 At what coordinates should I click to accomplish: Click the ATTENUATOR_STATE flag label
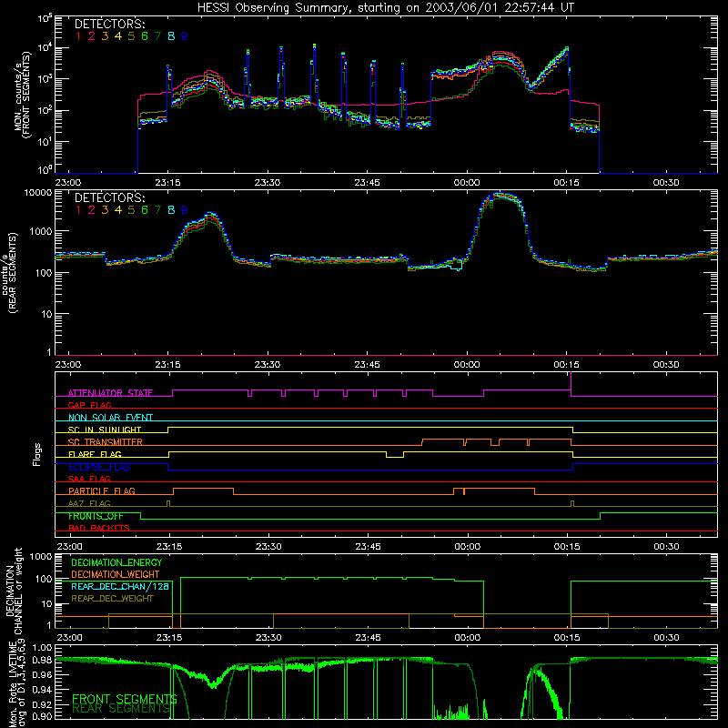click(x=110, y=393)
